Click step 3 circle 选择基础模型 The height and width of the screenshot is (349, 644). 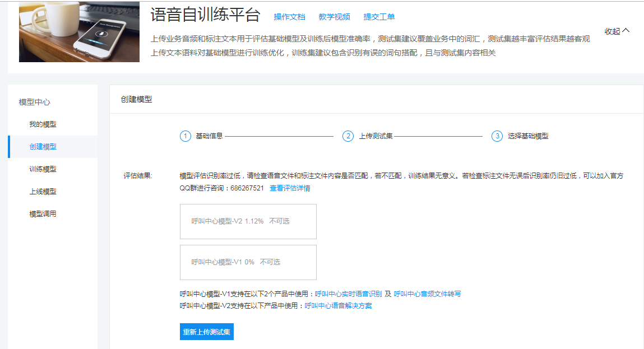(x=497, y=136)
